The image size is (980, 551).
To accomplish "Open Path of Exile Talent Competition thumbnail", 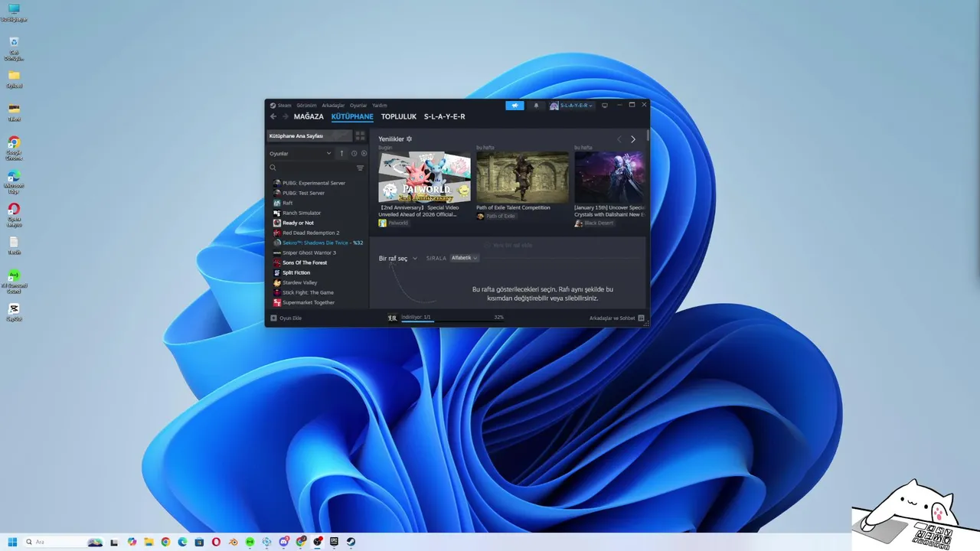I will pos(523,177).
